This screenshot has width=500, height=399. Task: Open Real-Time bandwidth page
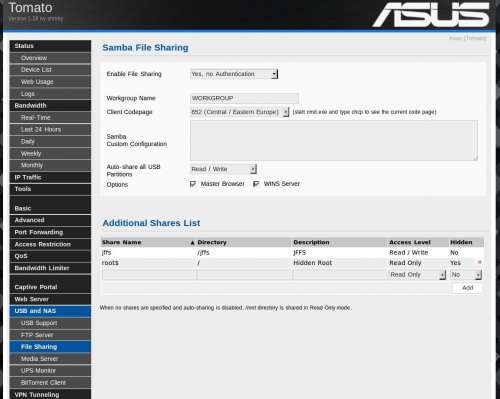tap(50, 117)
